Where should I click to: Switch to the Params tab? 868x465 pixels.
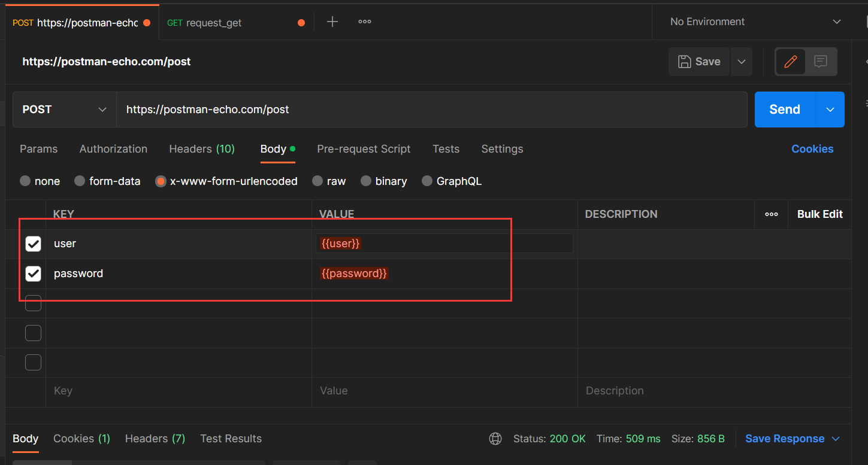pyautogui.click(x=39, y=149)
